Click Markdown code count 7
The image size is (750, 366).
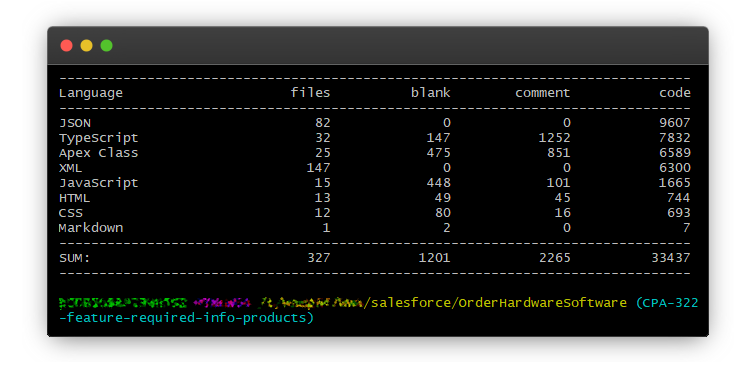pos(686,228)
